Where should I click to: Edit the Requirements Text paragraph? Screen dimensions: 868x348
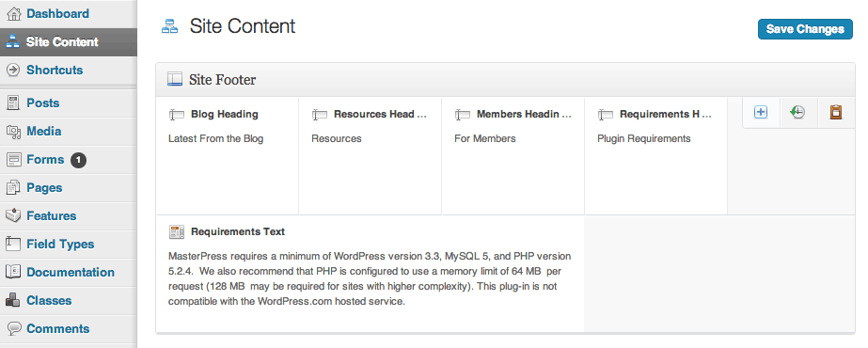tap(370, 279)
